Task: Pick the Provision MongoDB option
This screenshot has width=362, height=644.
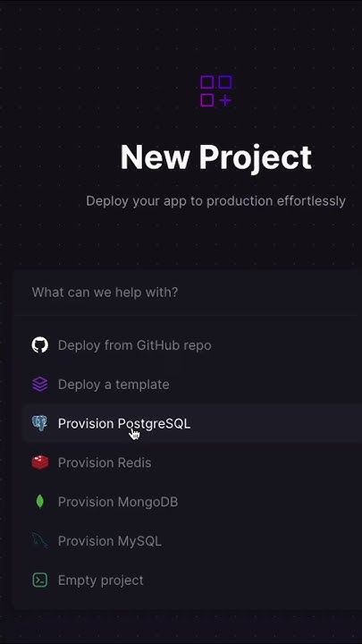Action: point(118,502)
